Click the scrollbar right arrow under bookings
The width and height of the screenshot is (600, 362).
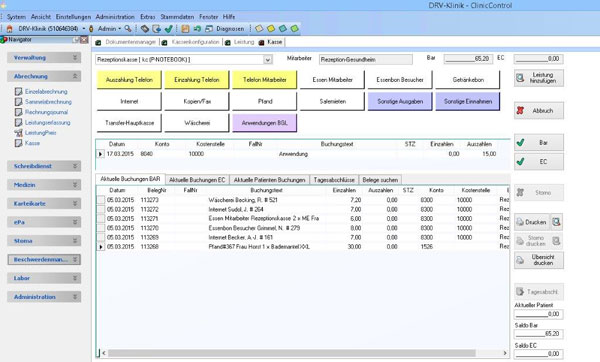coord(505,353)
